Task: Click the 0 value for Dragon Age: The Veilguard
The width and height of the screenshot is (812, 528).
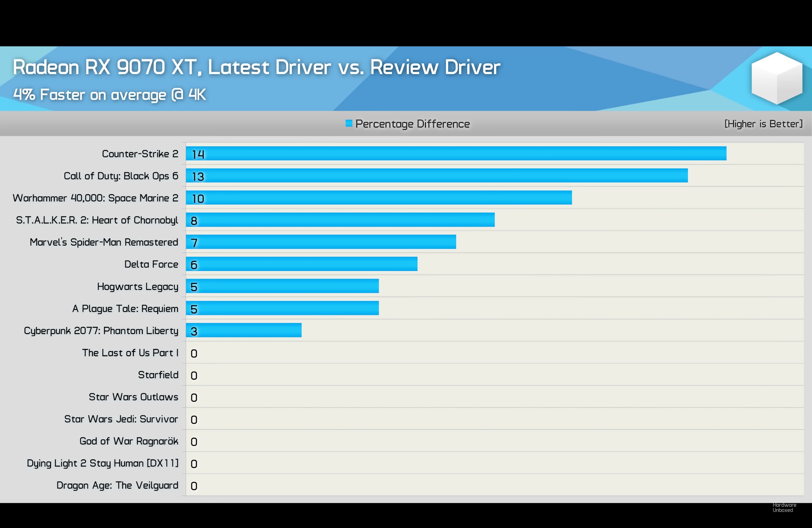Action: pyautogui.click(x=194, y=486)
